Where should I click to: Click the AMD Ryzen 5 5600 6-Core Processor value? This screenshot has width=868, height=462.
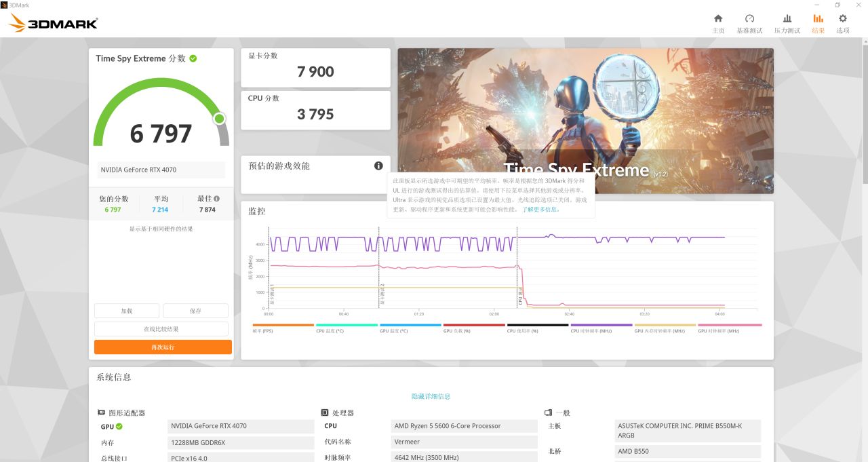(465, 426)
